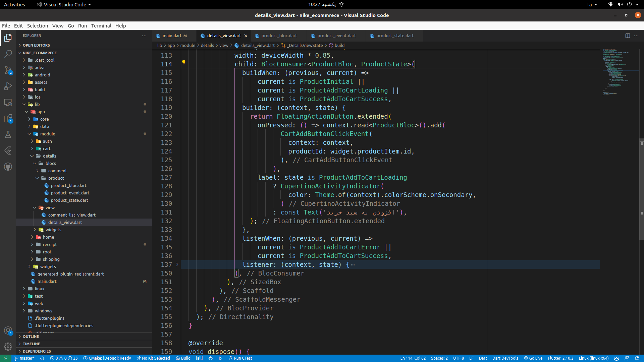Open the Terminal menu
The image size is (644, 362).
coord(101,26)
